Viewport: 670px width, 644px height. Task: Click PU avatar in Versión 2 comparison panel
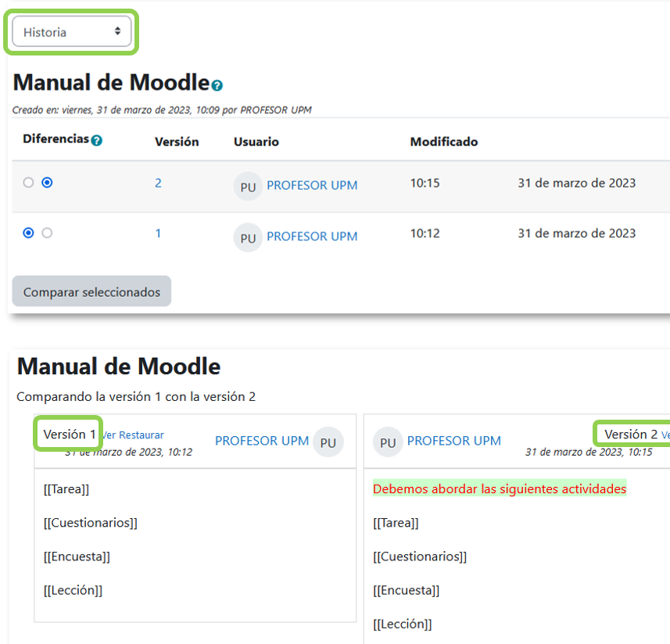click(x=388, y=442)
